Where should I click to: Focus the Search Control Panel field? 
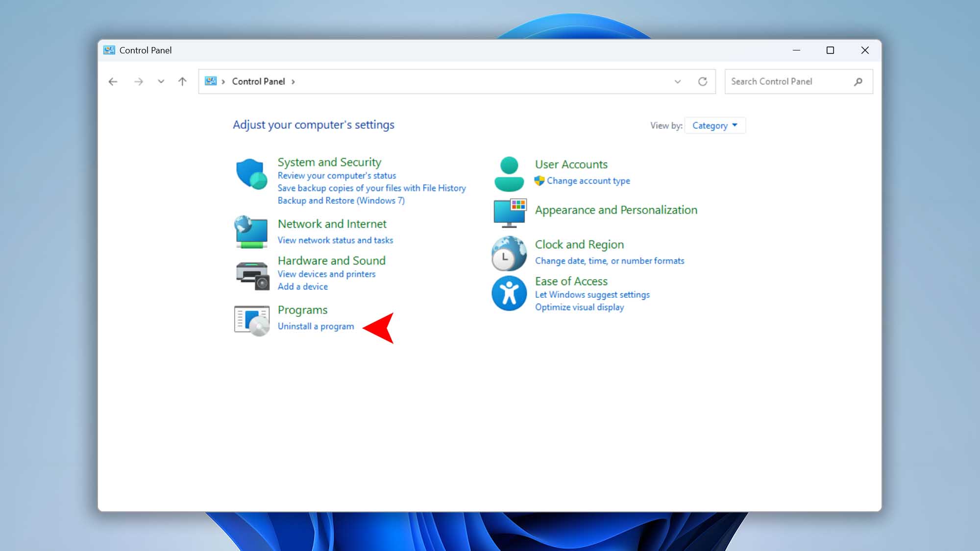[x=799, y=82]
